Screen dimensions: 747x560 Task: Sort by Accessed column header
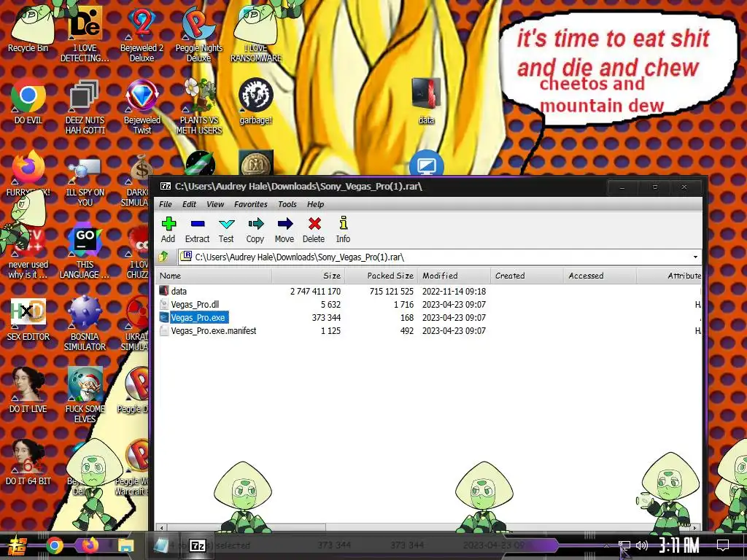point(600,276)
